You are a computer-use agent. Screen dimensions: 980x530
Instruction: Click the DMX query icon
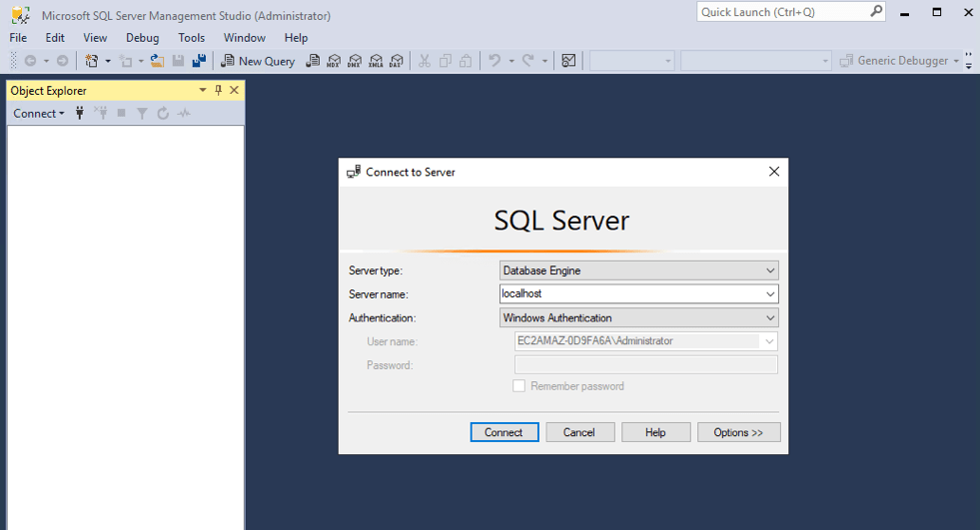pyautogui.click(x=355, y=61)
